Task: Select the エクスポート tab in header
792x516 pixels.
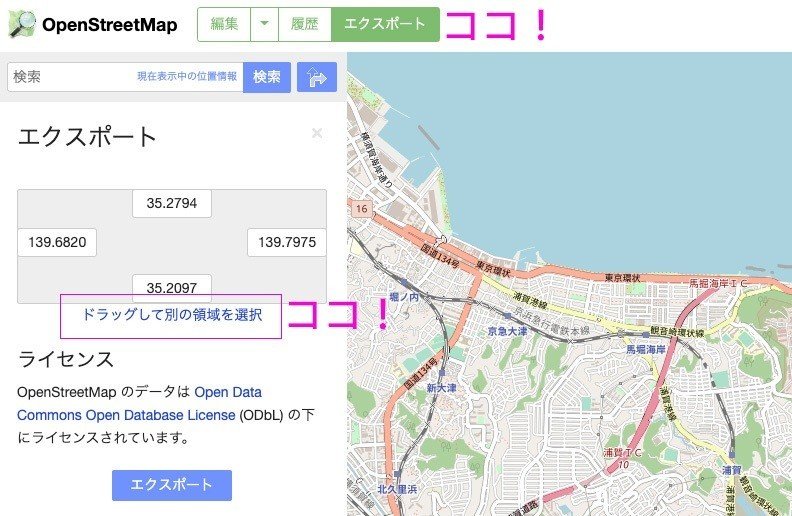Action: [x=385, y=24]
